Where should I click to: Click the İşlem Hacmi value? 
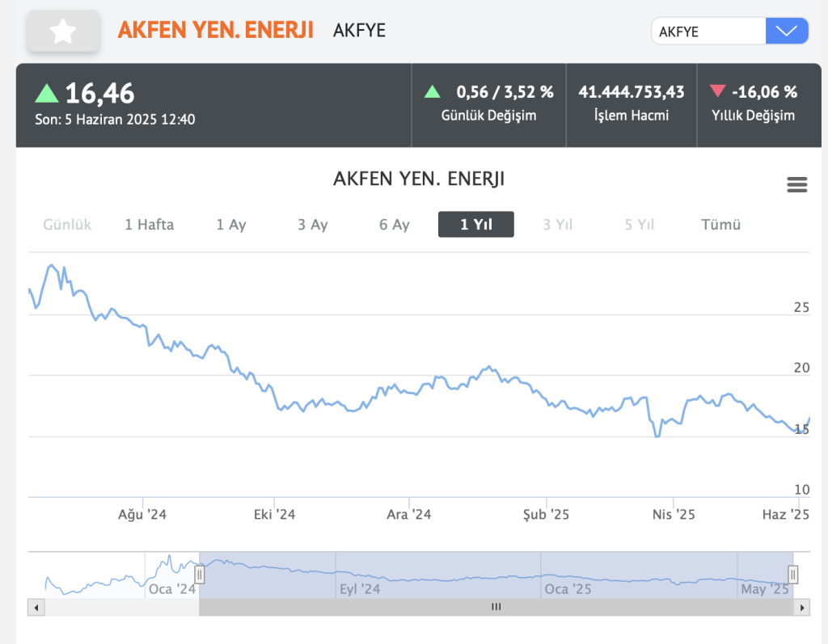(x=631, y=92)
